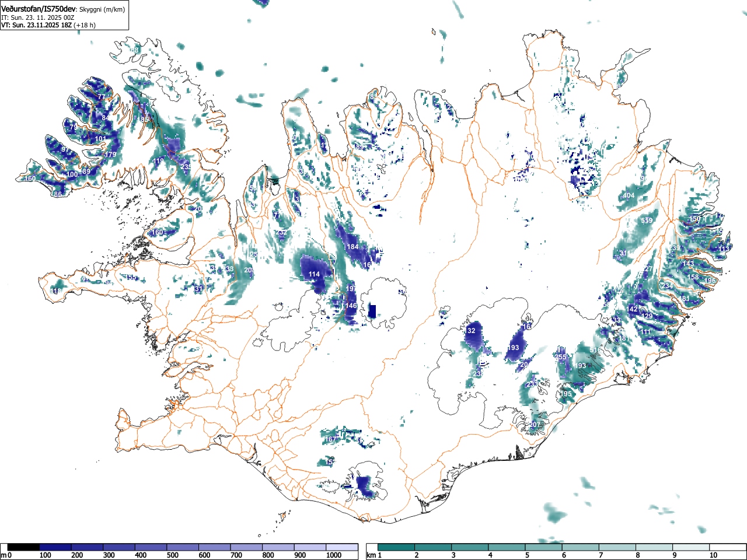
Task: Click the 5–6 km teal legend swatch
Action: point(544,547)
